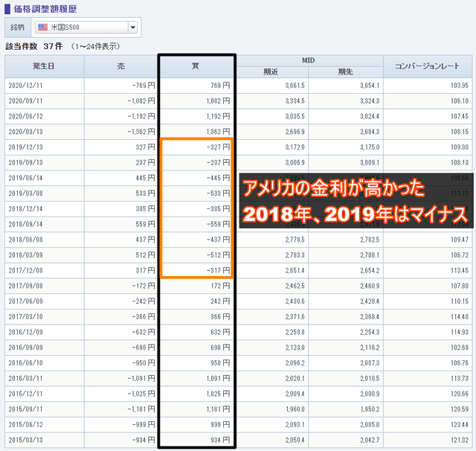The image size is (476, 451).
Task: Click 期近 value 2,778.5
Action: [x=295, y=240]
